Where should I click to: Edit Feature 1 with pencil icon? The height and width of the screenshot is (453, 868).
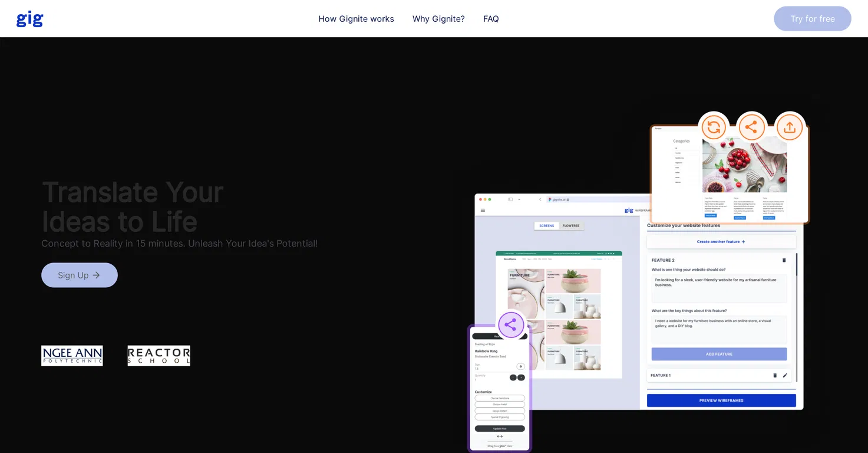[785, 375]
